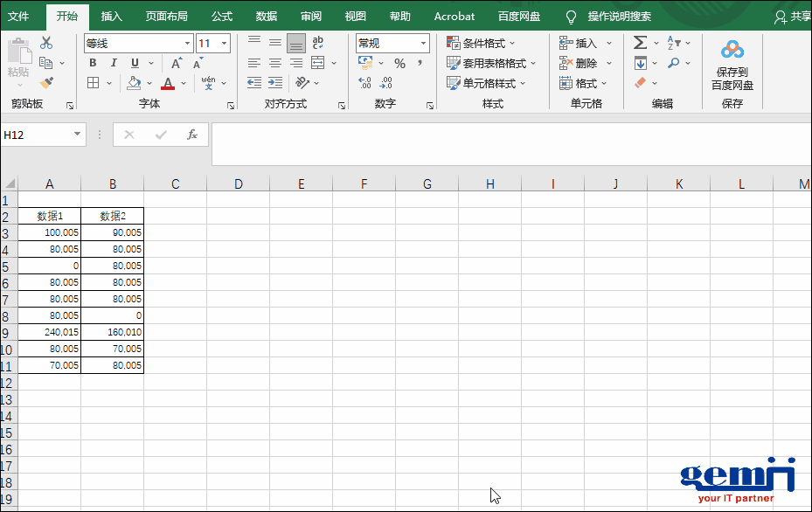Toggle bold formatting
The height and width of the screenshot is (512, 812).
point(94,63)
